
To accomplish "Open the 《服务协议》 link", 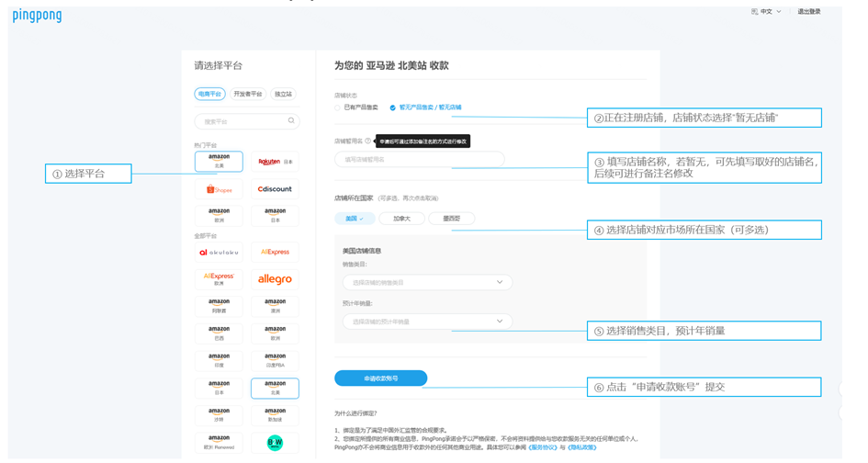I will point(543,447).
